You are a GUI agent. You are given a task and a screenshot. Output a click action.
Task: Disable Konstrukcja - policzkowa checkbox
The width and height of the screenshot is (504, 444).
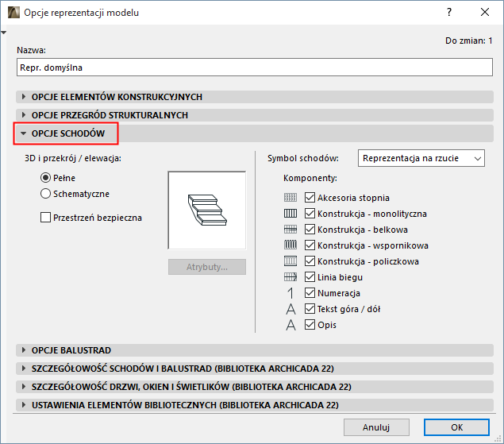pos(310,261)
